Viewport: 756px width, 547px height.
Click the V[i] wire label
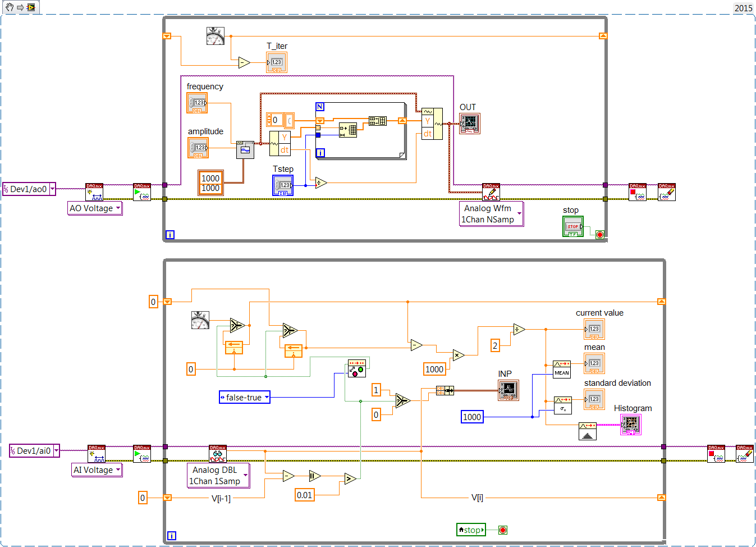(x=477, y=498)
